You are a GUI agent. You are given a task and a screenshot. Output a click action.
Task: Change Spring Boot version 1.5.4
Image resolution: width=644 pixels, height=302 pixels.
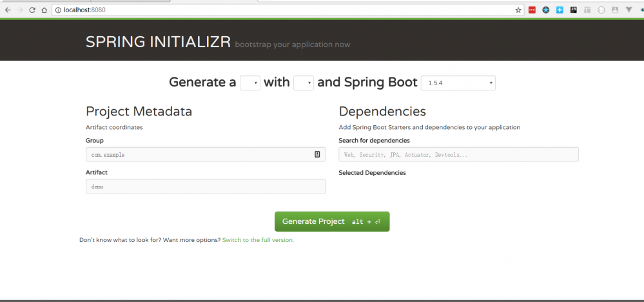tap(458, 83)
